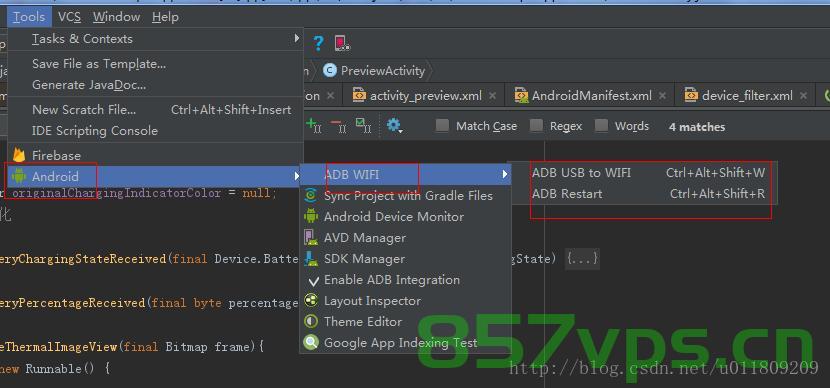Click the activity_preview.xml tab file icon
The image size is (830, 388).
pos(359,95)
